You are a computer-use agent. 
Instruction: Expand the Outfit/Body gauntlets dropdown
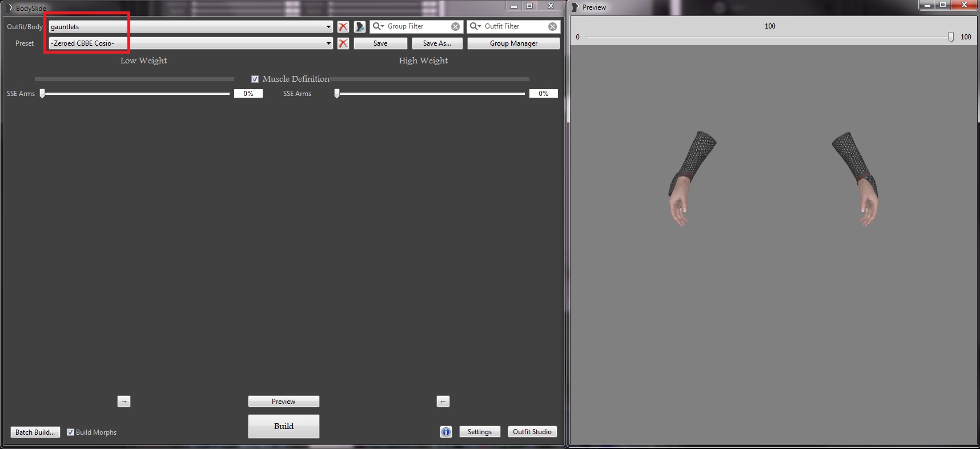pyautogui.click(x=328, y=27)
